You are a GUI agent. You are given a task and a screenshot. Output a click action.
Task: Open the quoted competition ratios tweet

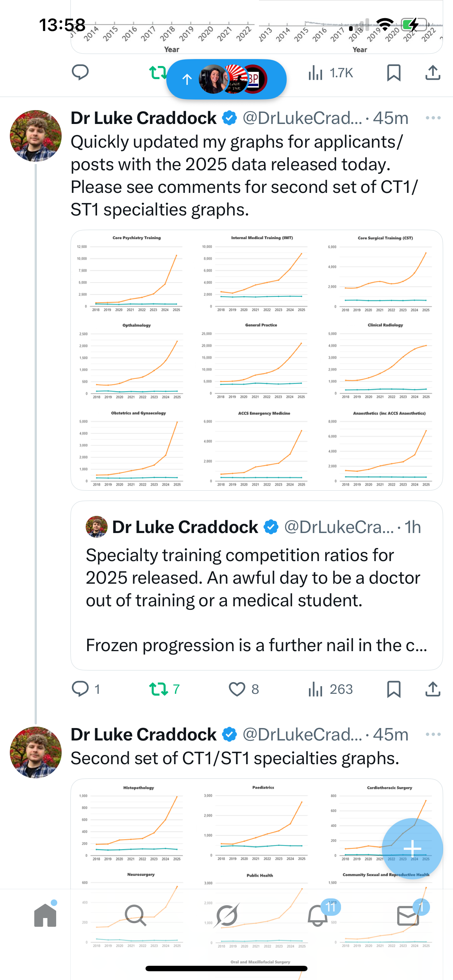click(x=256, y=585)
